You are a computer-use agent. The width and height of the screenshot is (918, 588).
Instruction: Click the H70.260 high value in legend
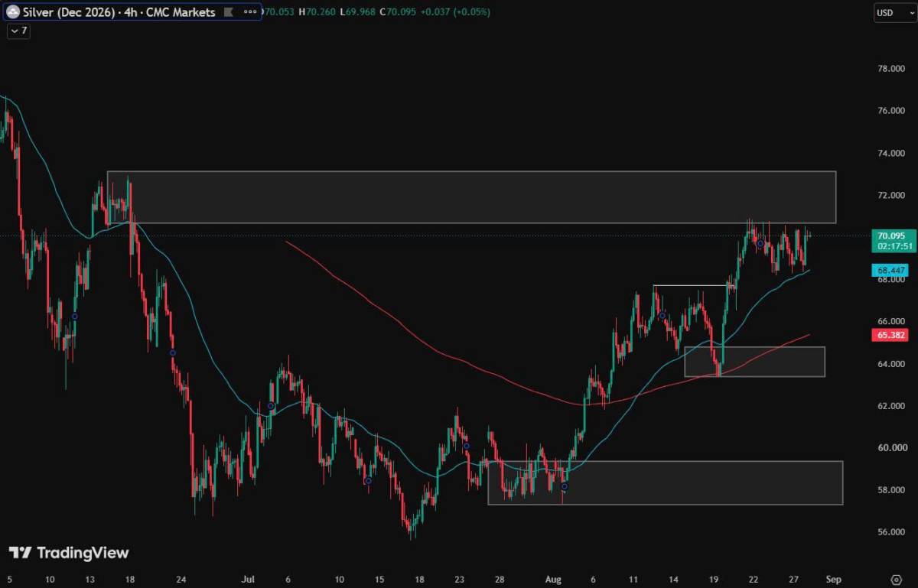coord(316,12)
